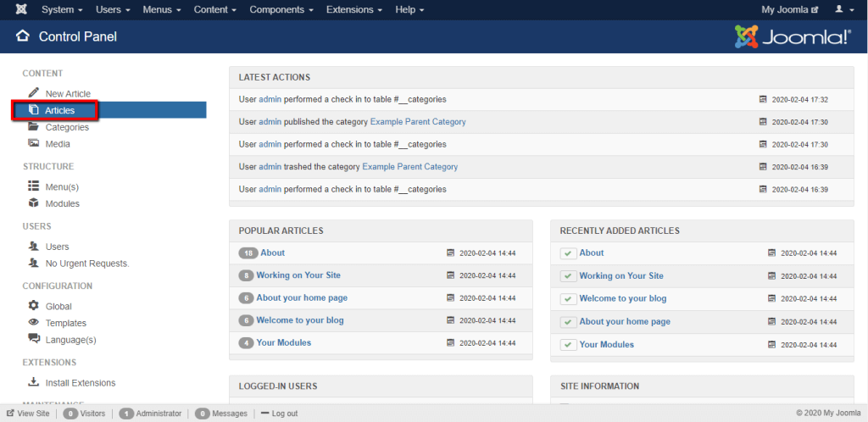Click the 2020-02-04 16:39 timestamp in the trashed row
This screenshot has width=868, height=422.
coord(800,167)
